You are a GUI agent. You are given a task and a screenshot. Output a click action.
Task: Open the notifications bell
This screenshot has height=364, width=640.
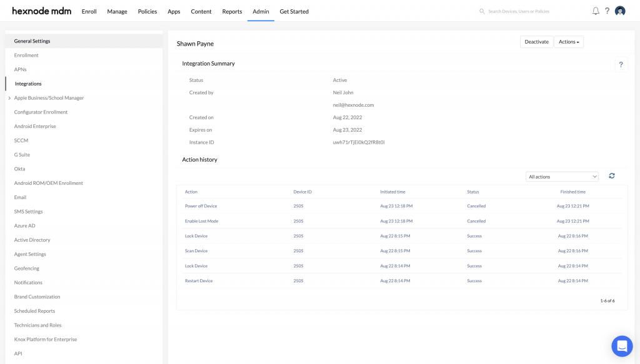coord(595,11)
